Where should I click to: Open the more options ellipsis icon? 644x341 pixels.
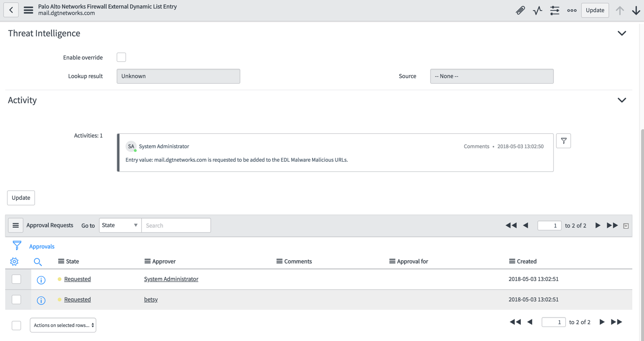[572, 10]
